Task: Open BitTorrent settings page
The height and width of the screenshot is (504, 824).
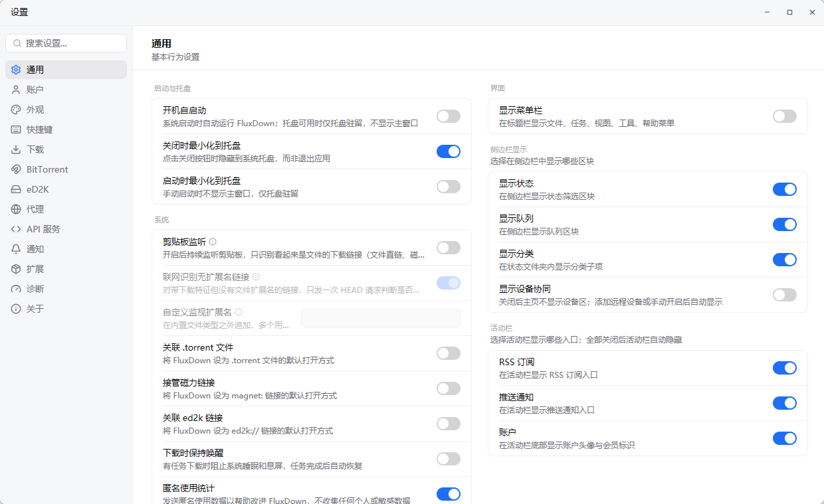Action: tap(66, 169)
